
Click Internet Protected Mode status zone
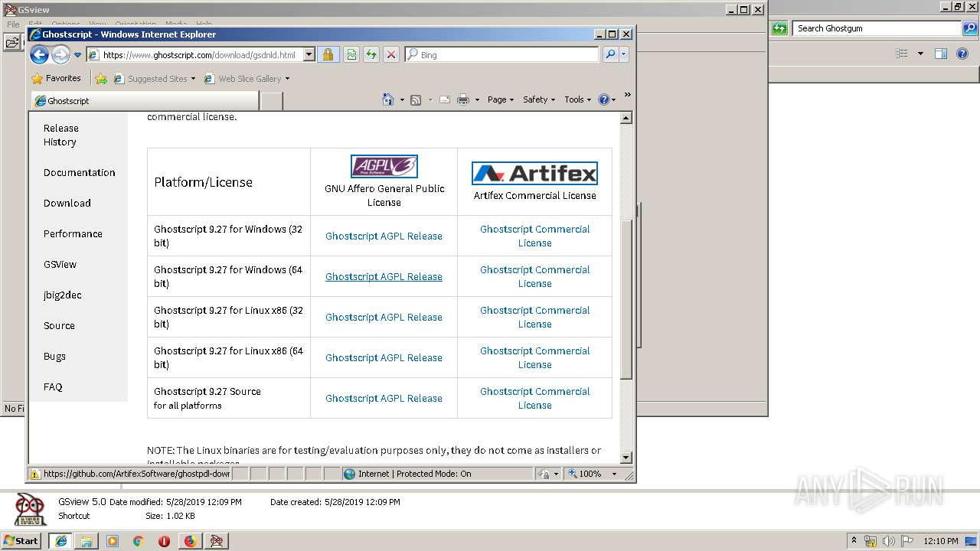pyautogui.click(x=436, y=474)
